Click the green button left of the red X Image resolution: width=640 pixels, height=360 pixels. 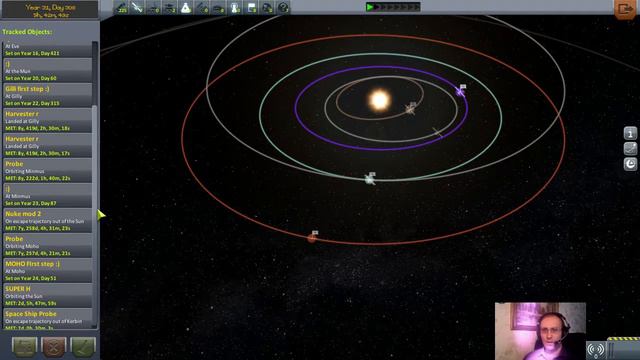[x=24, y=347]
